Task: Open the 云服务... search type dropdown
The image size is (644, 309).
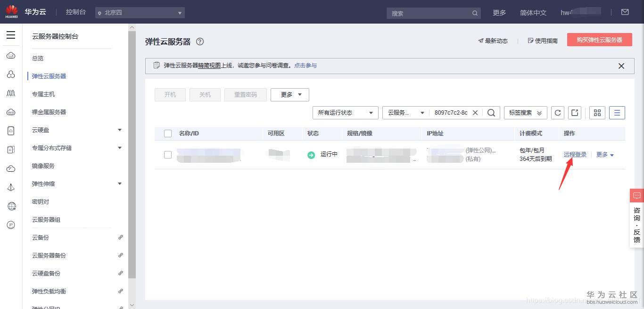Action: coord(406,113)
